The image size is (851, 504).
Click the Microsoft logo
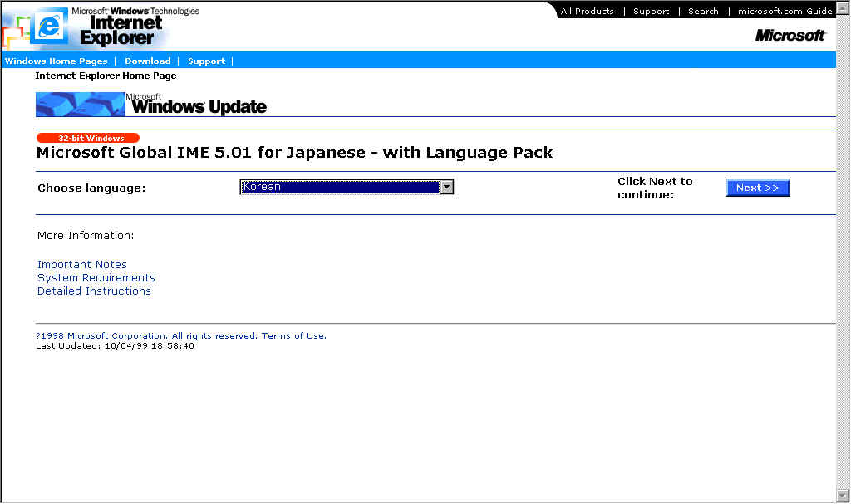coord(790,35)
